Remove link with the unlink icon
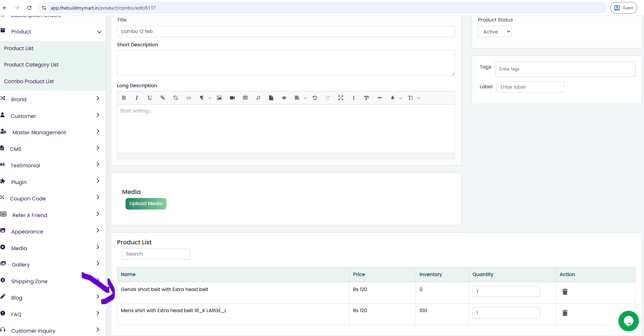This screenshot has height=336, width=644. tap(176, 98)
